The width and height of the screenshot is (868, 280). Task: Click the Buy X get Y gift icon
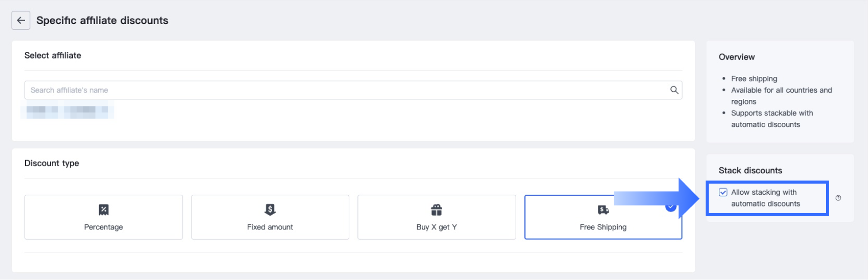437,210
